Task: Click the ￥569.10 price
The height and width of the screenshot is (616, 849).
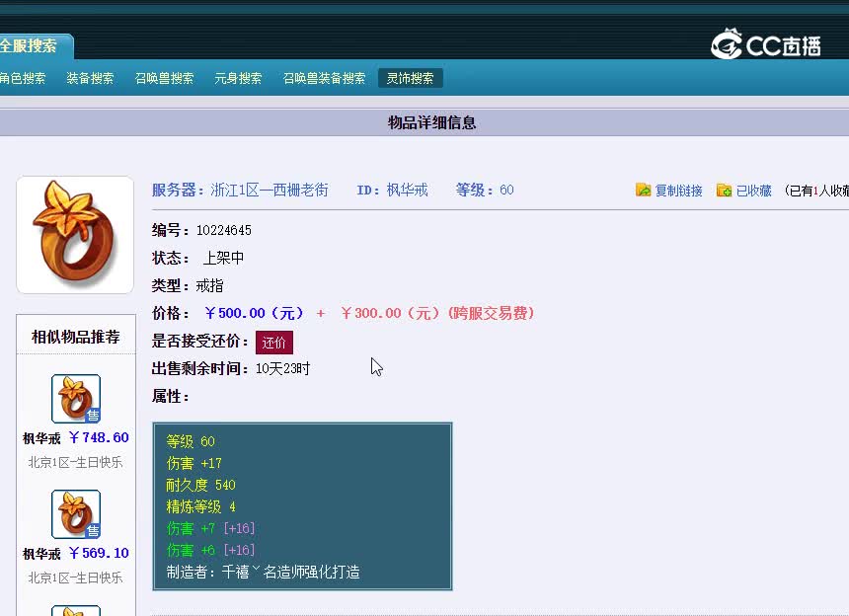Action: 99,553
